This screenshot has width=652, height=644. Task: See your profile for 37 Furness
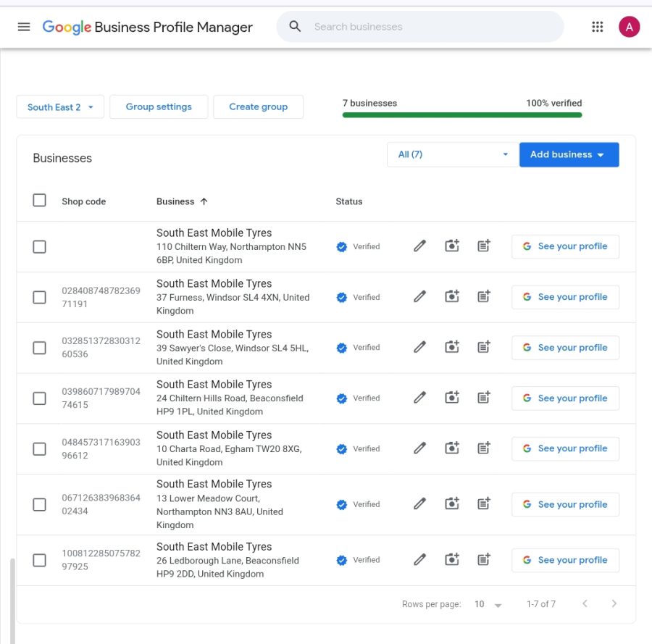pyautogui.click(x=565, y=297)
